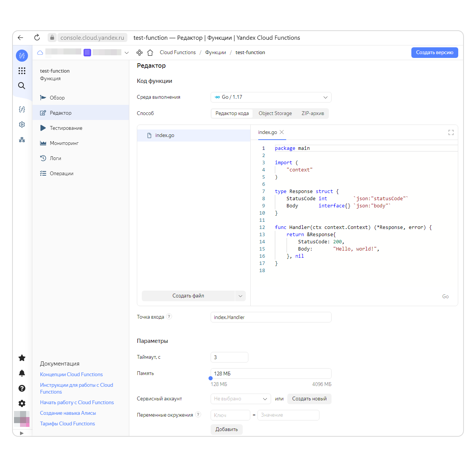
Task: Open Функции breadcrumb link
Action: tap(216, 53)
